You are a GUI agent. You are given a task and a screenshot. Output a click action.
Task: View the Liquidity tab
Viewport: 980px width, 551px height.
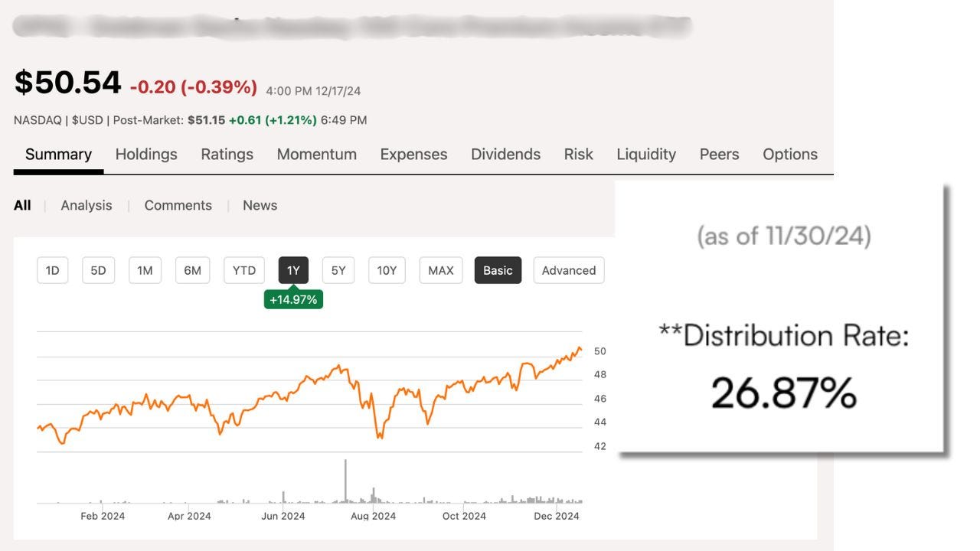[x=646, y=154]
